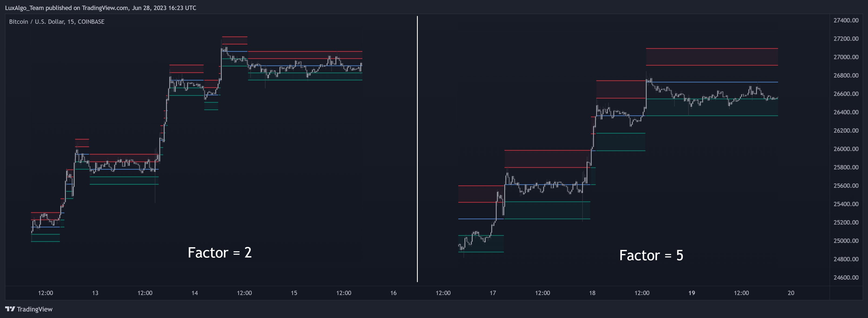Click the "Factor = 2" chart annotation
The image size is (868, 318).
(220, 253)
